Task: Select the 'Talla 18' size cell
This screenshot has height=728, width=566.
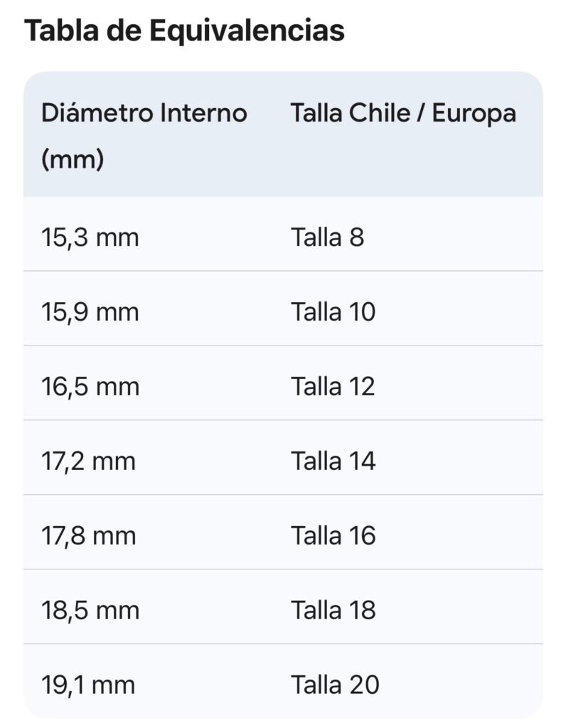Action: (333, 610)
